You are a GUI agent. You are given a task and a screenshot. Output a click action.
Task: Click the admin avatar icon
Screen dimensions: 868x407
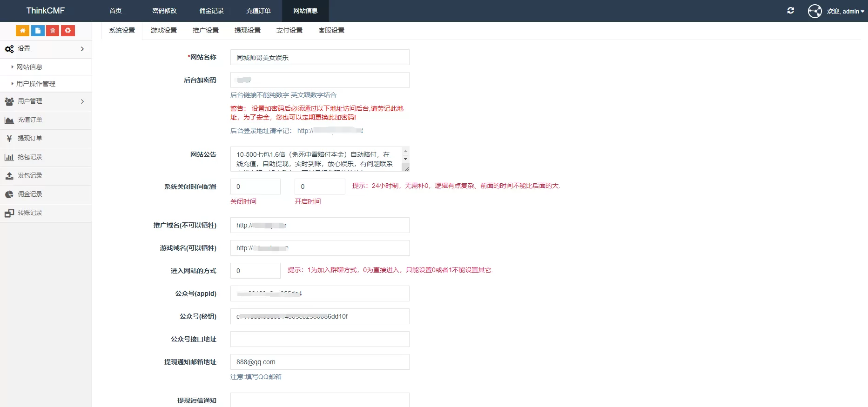pyautogui.click(x=814, y=11)
